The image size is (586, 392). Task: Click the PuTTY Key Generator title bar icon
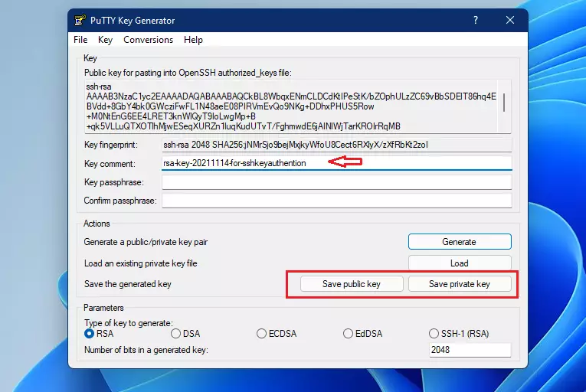click(80, 20)
